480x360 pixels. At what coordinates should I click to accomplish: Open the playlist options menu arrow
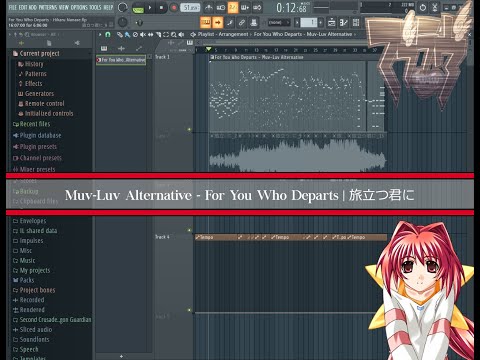click(100, 34)
